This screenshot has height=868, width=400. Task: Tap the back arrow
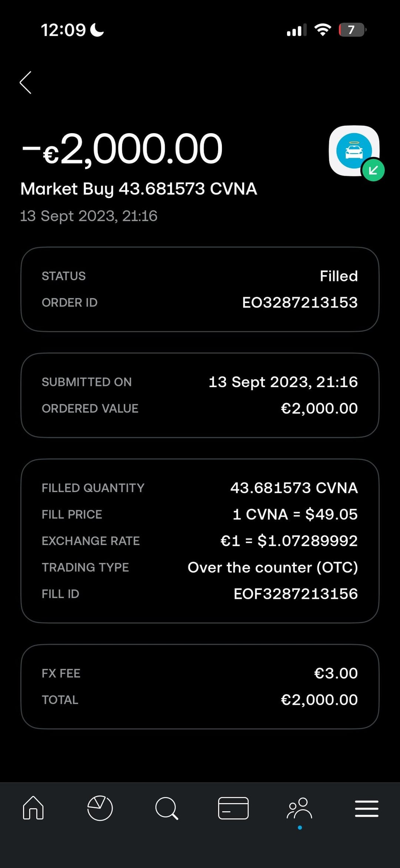click(x=26, y=82)
